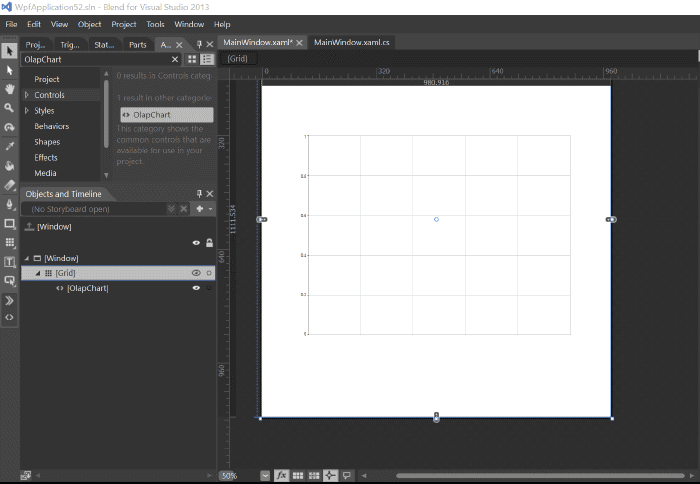Select the Grid layout panel tool

(9, 242)
